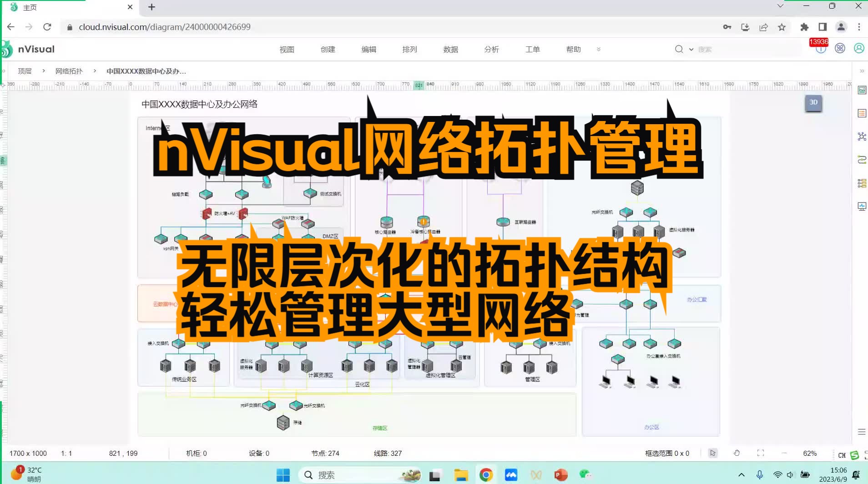The width and height of the screenshot is (868, 484).
Task: Expand more menu items chevron
Action: tap(598, 49)
